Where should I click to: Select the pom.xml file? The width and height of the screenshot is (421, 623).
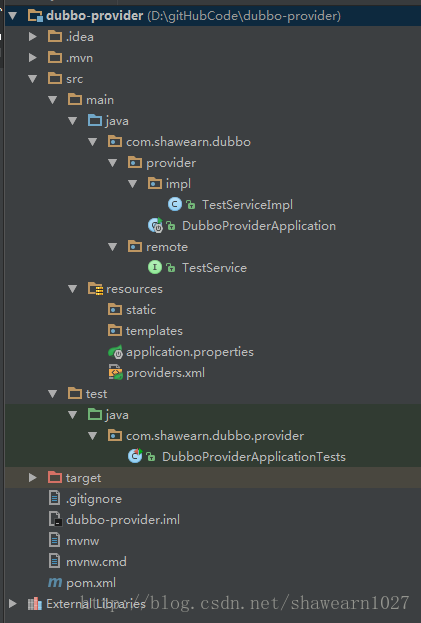click(91, 583)
